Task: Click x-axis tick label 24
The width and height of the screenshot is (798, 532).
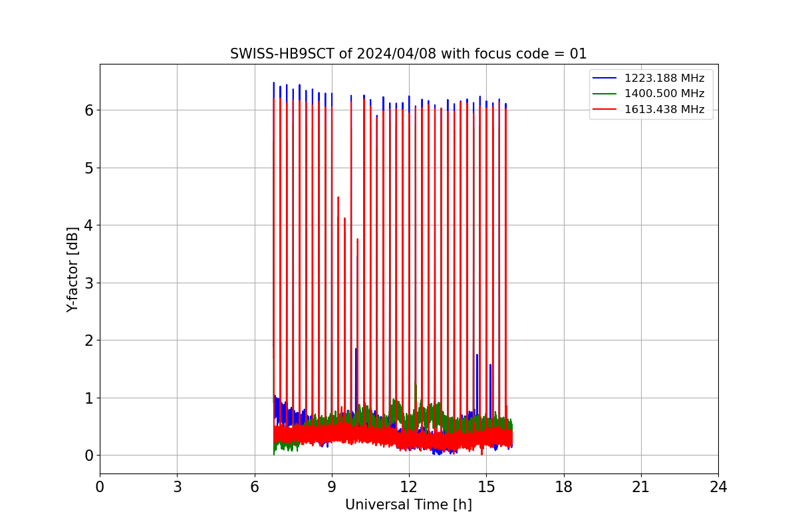Action: pyautogui.click(x=718, y=487)
